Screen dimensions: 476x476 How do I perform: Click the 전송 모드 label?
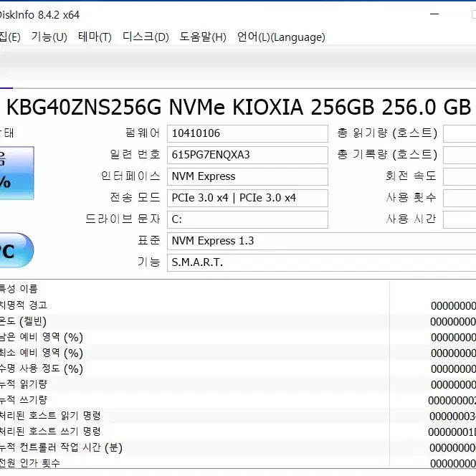coord(135,197)
